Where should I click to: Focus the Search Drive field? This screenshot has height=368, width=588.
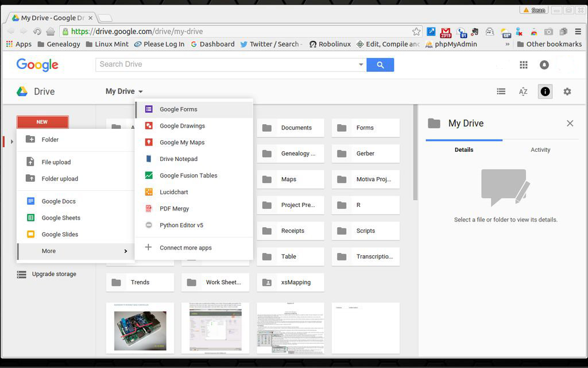(227, 64)
